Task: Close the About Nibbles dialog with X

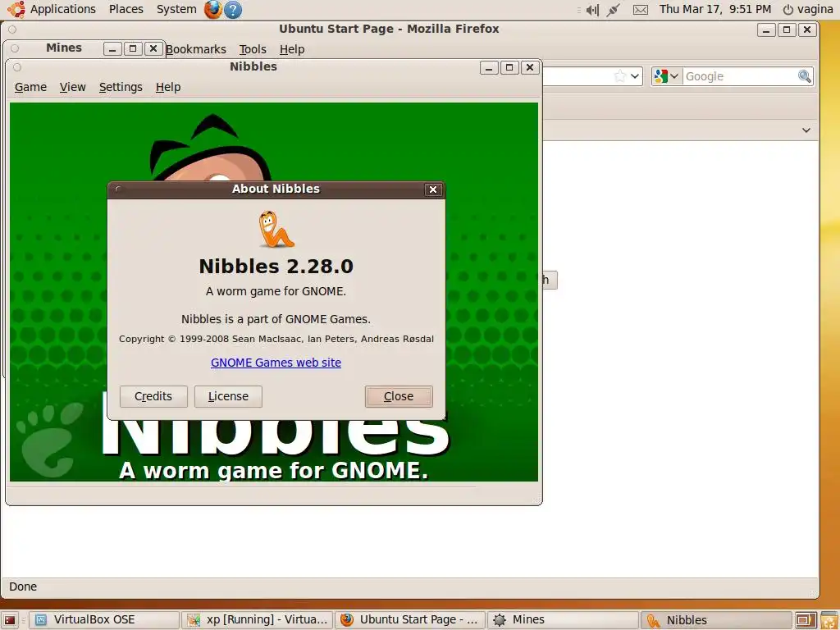Action: pyautogui.click(x=433, y=189)
